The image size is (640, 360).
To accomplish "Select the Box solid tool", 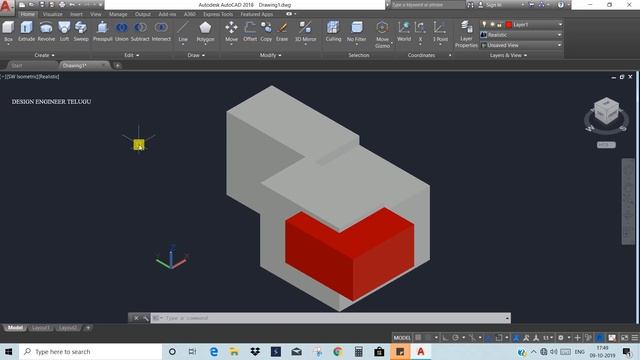I will point(8,31).
